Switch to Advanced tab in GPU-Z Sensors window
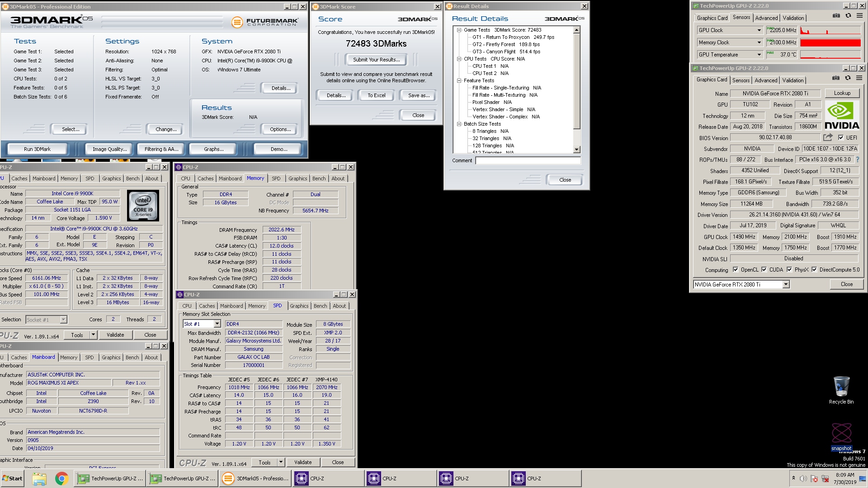Screen dimensions: 868x488 [x=766, y=18]
